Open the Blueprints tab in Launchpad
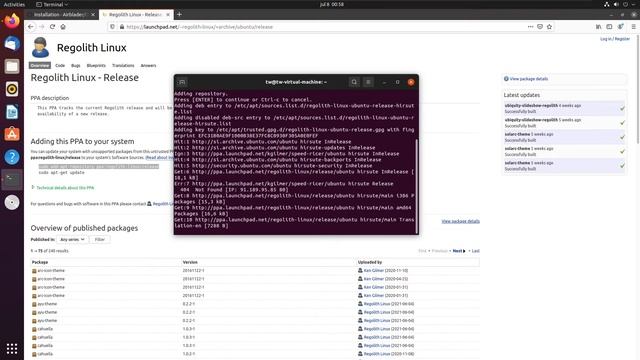 coord(96,65)
